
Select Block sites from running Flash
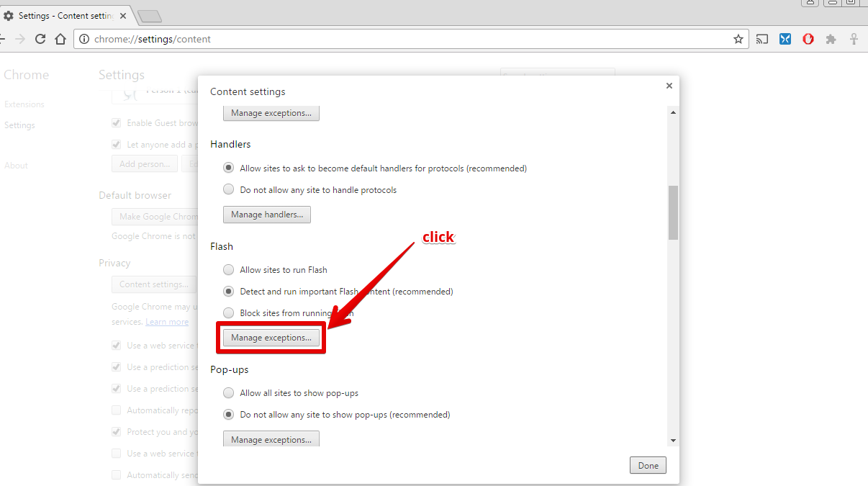[x=228, y=313]
